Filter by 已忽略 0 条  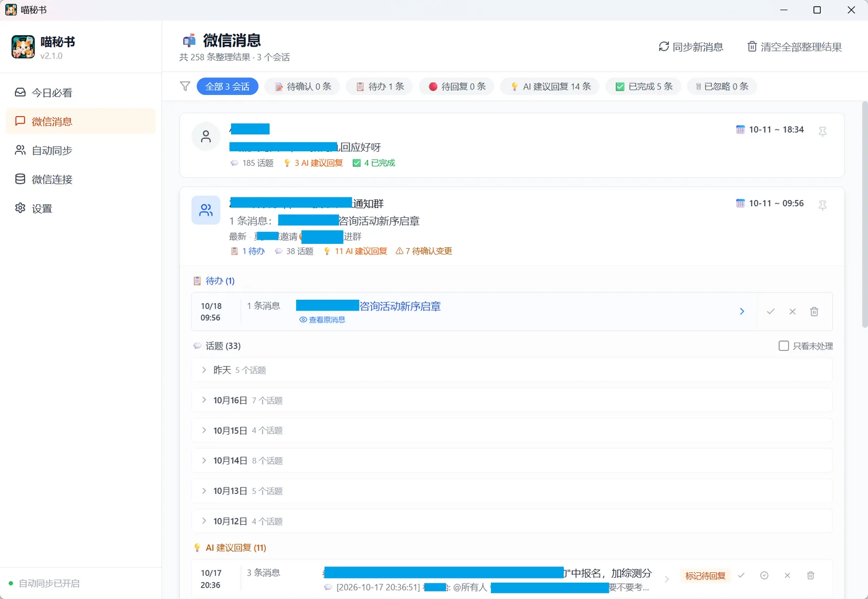722,86
